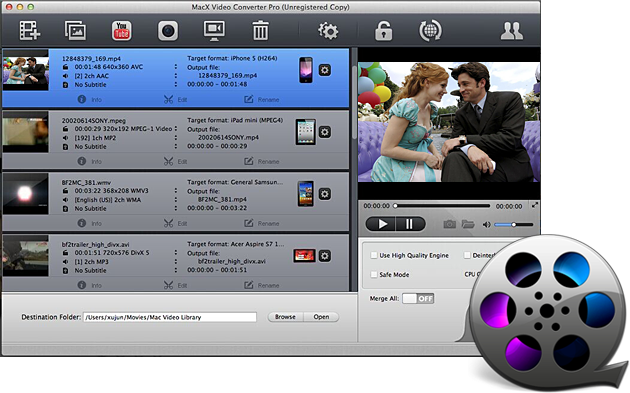Toggle the Merge All switch
This screenshot has width=630, height=393.
pyautogui.click(x=418, y=298)
